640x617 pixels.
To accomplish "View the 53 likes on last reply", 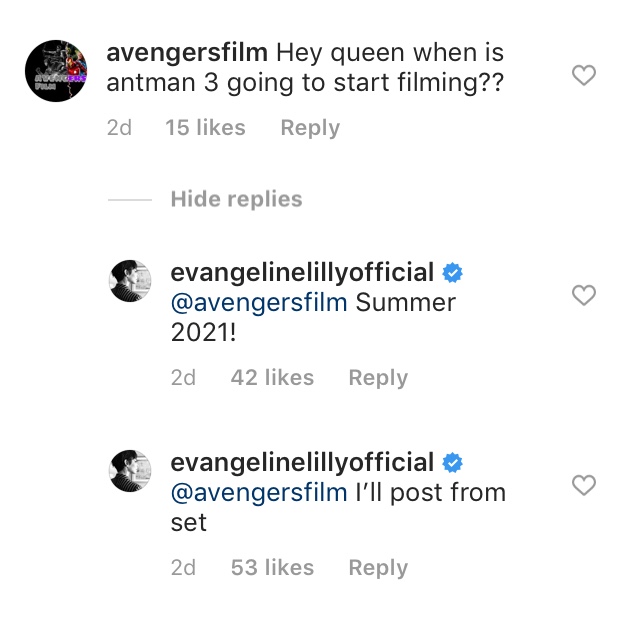I will [272, 568].
